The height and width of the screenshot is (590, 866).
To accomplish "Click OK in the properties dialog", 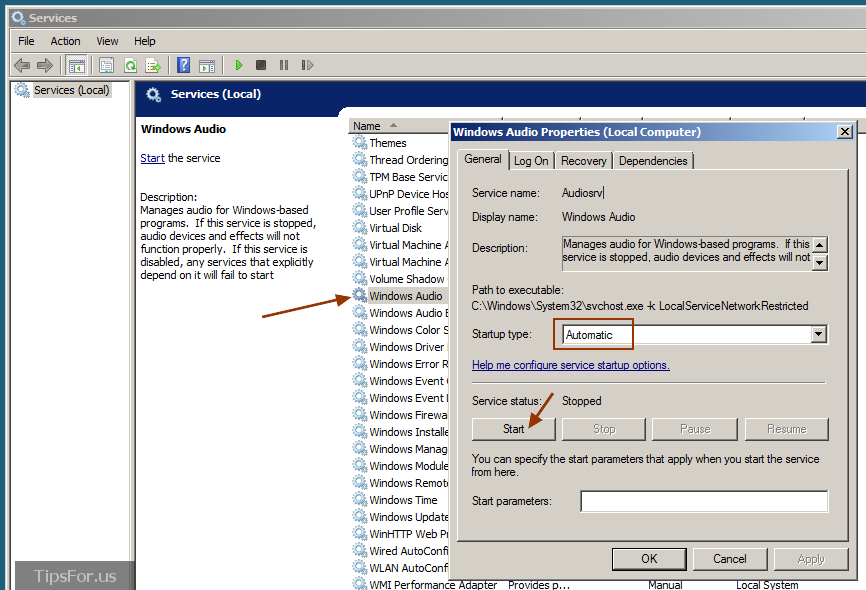I will [x=649, y=559].
